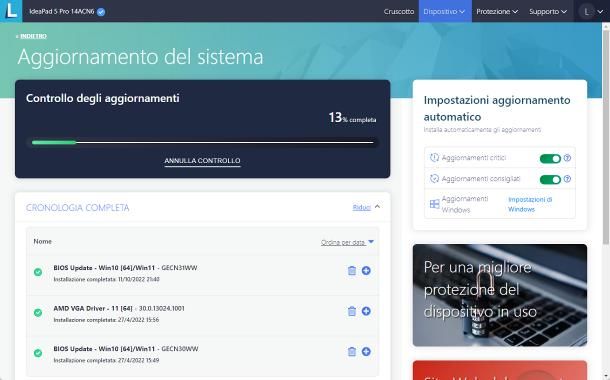This screenshot has width=610, height=380.
Task: Click the 13% completa progress value
Action: (x=352, y=117)
